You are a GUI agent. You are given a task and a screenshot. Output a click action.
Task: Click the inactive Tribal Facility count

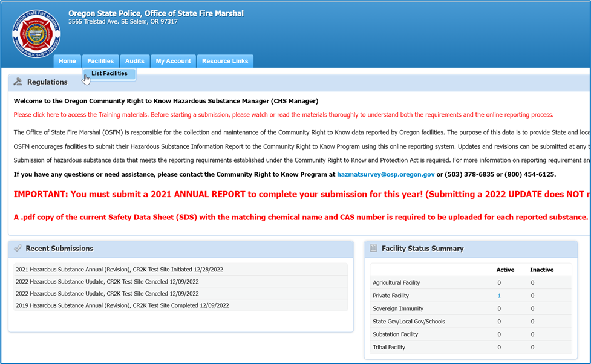coord(532,348)
